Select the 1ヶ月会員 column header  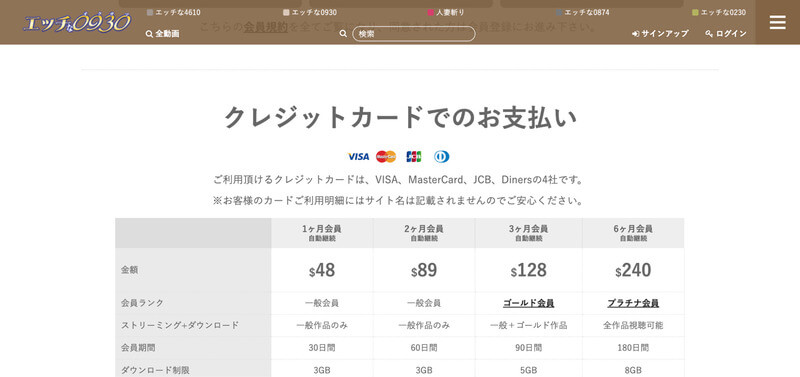[322, 233]
